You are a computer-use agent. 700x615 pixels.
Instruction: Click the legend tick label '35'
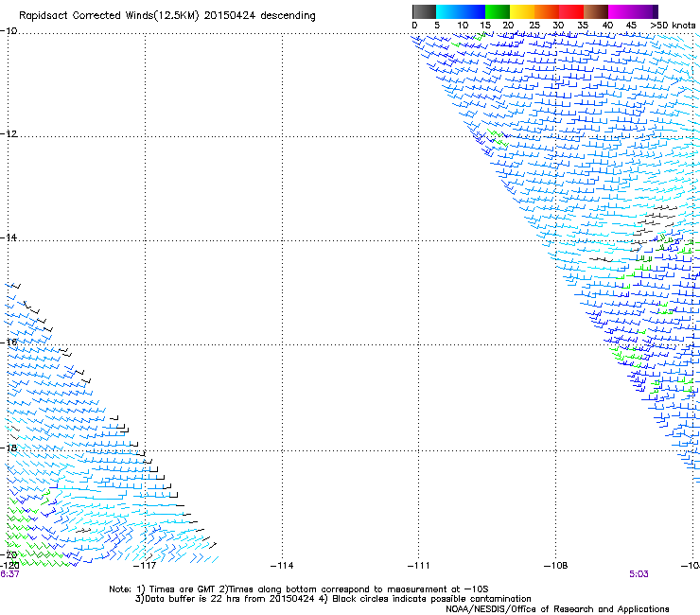pyautogui.click(x=583, y=26)
